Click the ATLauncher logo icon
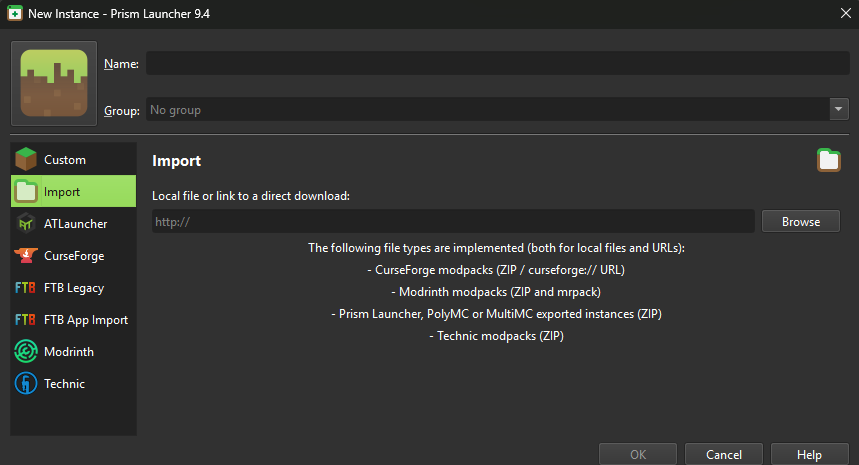The width and height of the screenshot is (859, 465). [x=26, y=223]
